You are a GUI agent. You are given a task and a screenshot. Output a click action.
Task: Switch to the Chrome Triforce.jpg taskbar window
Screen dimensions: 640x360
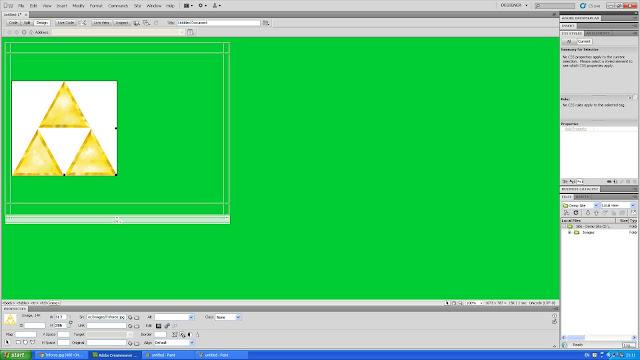pos(61,355)
